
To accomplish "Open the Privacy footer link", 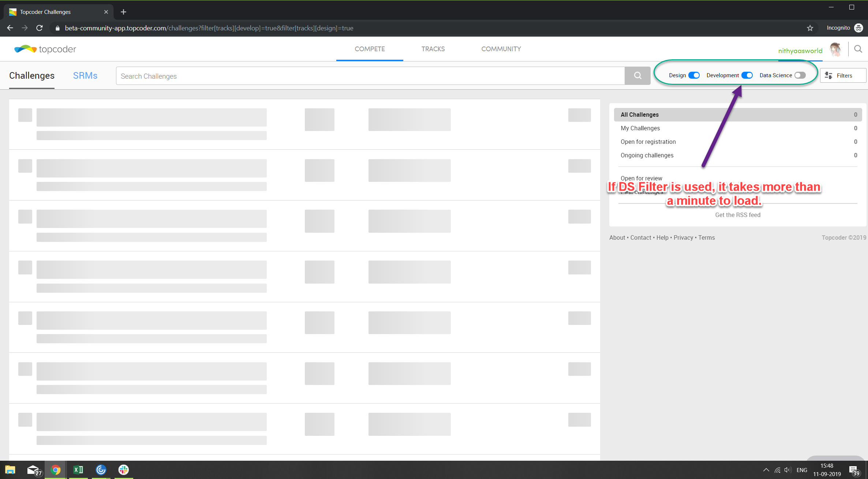I will pyautogui.click(x=683, y=237).
